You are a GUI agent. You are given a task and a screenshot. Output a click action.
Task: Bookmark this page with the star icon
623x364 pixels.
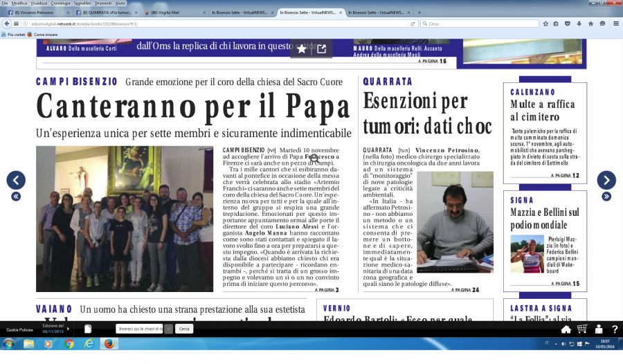click(545, 24)
